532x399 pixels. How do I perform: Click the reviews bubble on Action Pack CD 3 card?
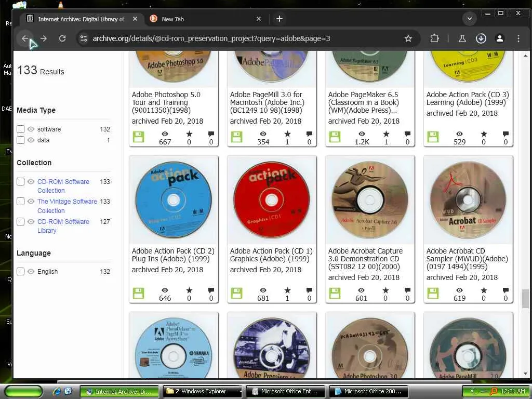(506, 134)
